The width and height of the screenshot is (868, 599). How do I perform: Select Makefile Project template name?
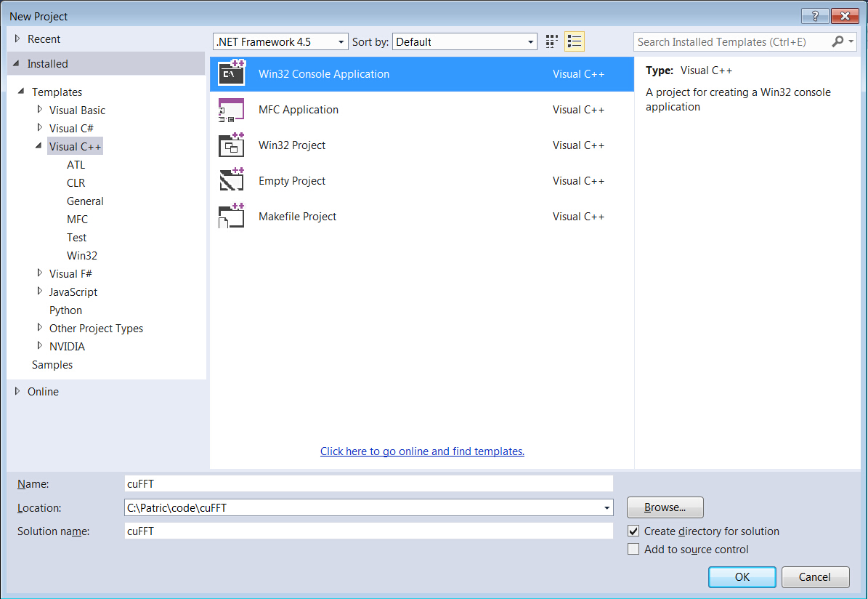tap(297, 216)
